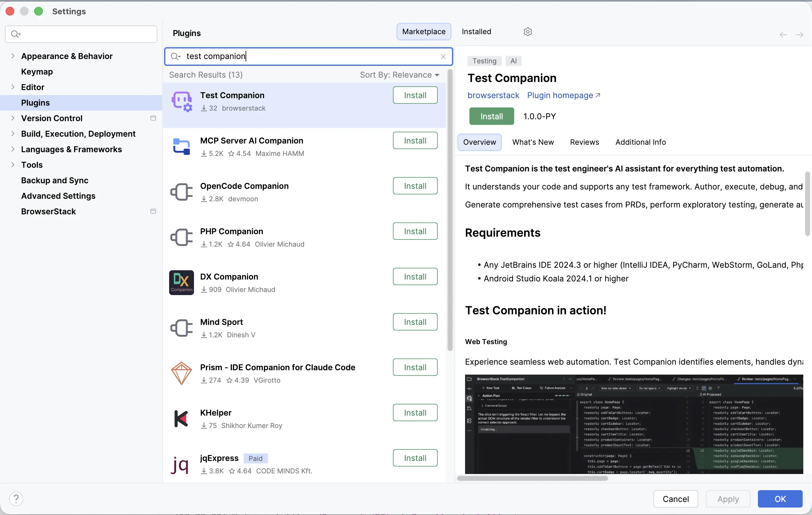Install Prism IDE Companion plugin
Viewport: 812px width, 515px height.
click(x=415, y=367)
